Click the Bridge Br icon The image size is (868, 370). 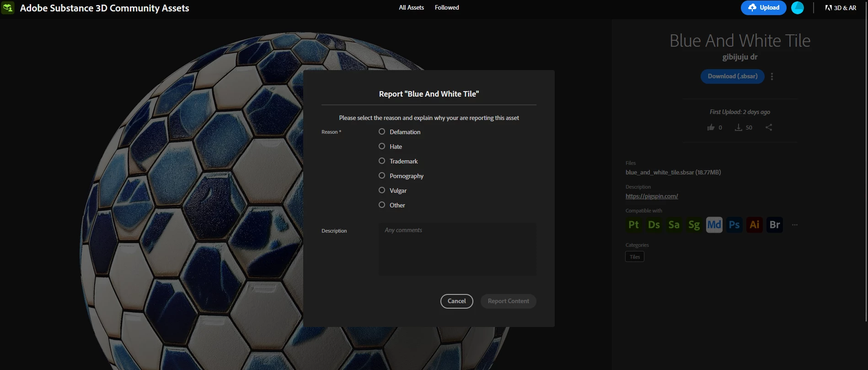[x=775, y=225]
